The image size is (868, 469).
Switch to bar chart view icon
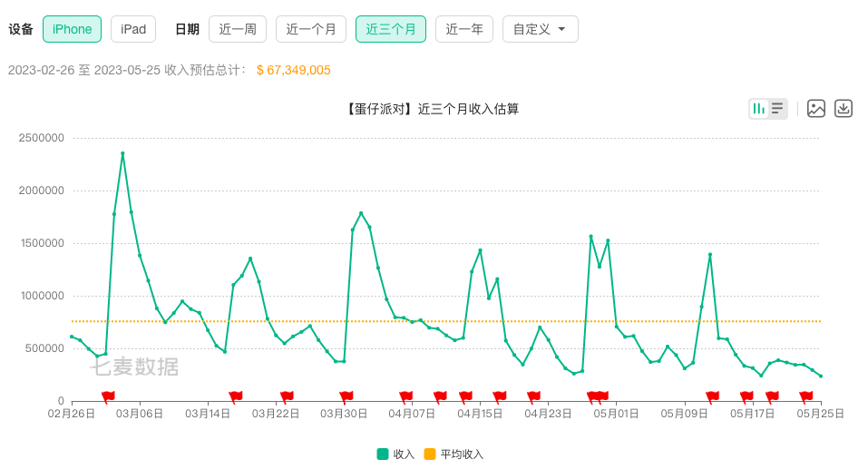[x=758, y=109]
